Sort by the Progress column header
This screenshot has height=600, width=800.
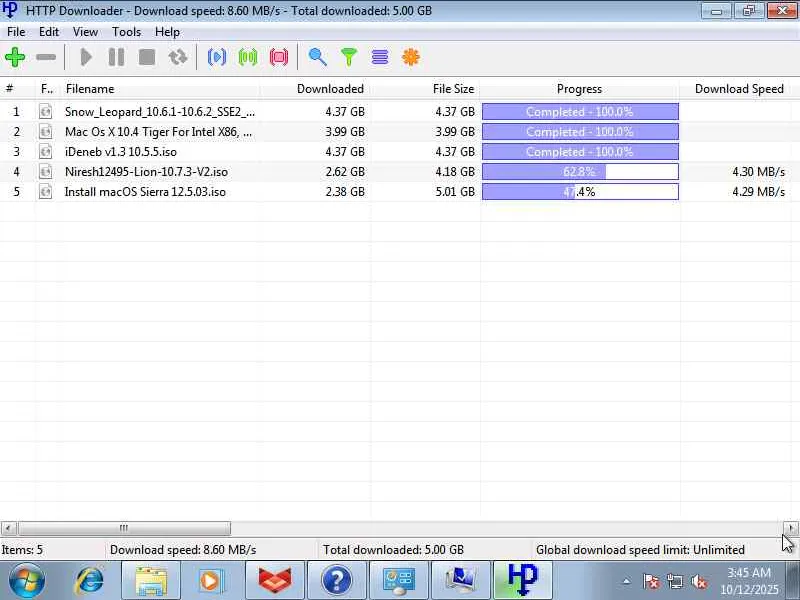click(580, 89)
